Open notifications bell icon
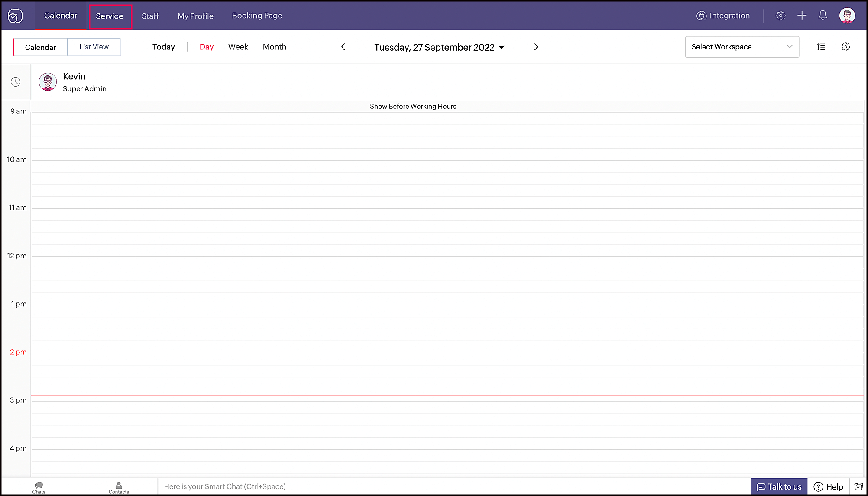Viewport: 868px width, 496px height. click(x=823, y=16)
